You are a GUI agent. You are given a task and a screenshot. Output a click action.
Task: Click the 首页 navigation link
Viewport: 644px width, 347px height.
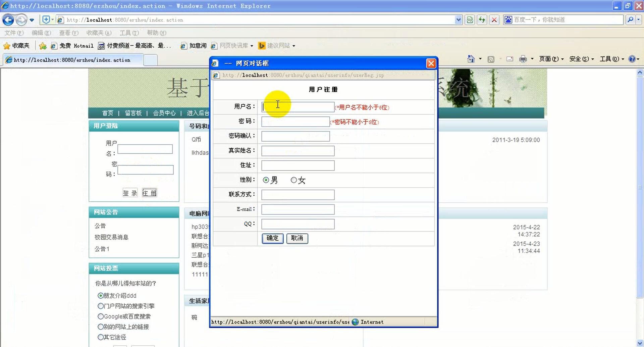coord(108,113)
